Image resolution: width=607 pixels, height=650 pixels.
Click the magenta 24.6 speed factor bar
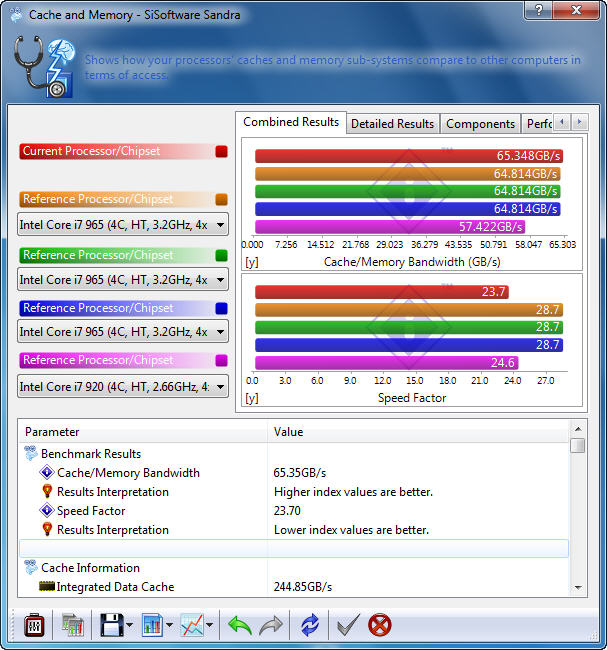[386, 363]
